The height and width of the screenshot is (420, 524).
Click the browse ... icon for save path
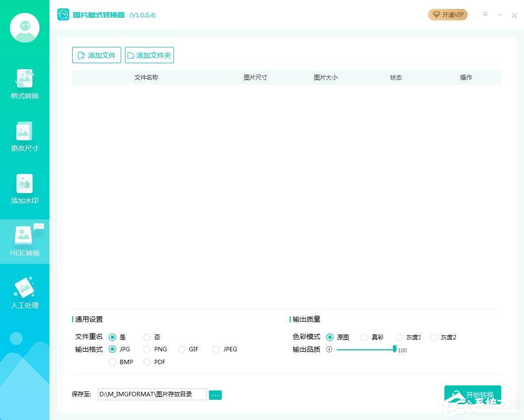(x=215, y=394)
